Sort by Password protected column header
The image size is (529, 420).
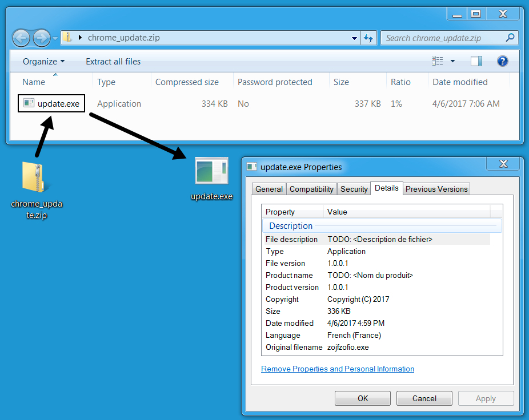tap(281, 82)
